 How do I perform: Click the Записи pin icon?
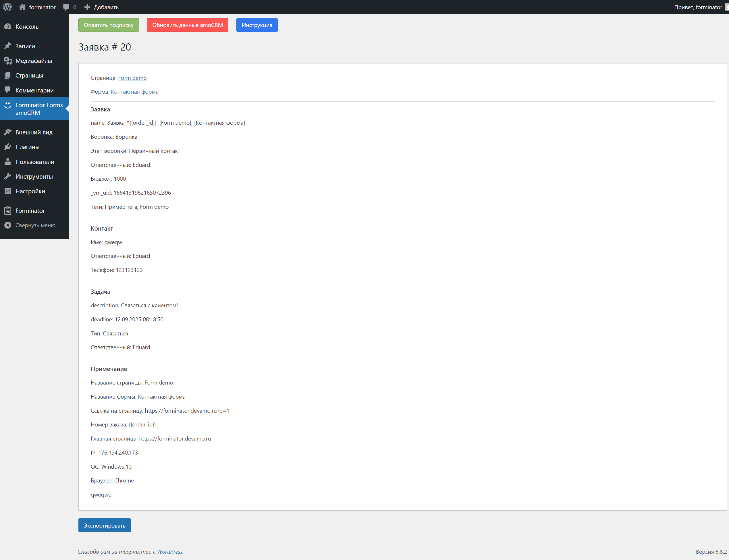tap(8, 46)
